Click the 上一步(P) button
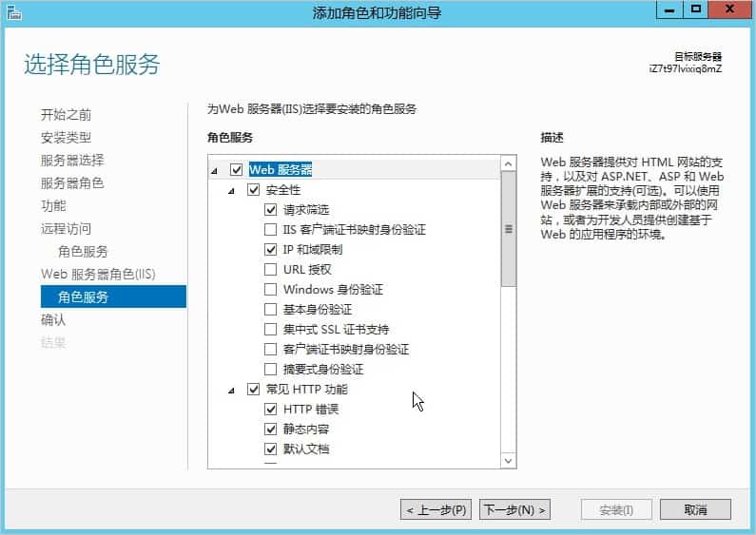This screenshot has height=535, width=756. pos(436,510)
